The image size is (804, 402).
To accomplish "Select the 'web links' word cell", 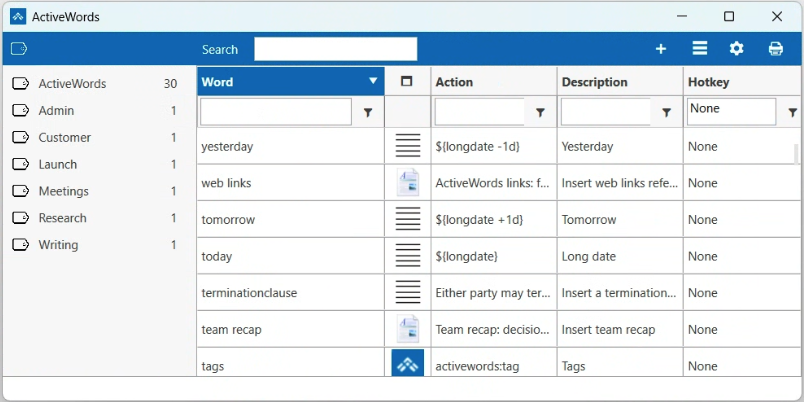I will (291, 183).
